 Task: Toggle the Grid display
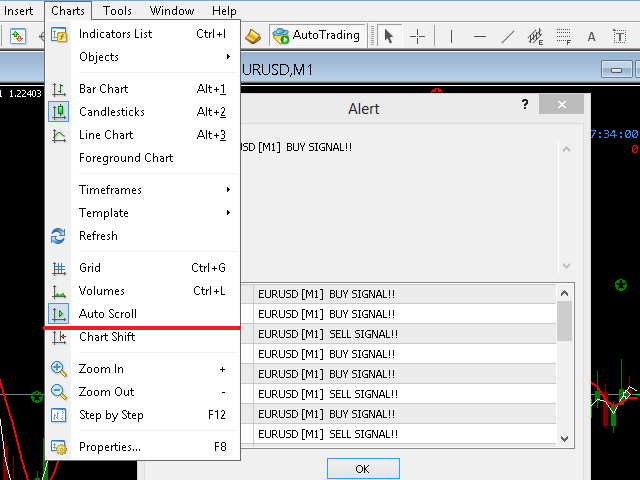[x=142, y=268]
